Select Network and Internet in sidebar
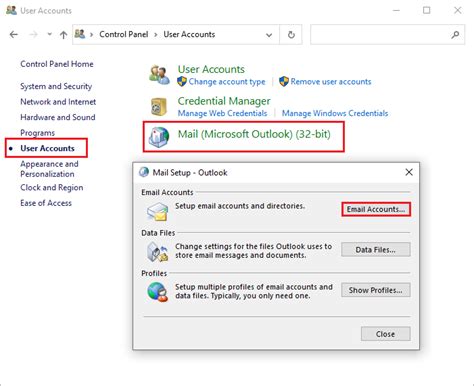Viewport: 474px width, 386px height. click(58, 102)
